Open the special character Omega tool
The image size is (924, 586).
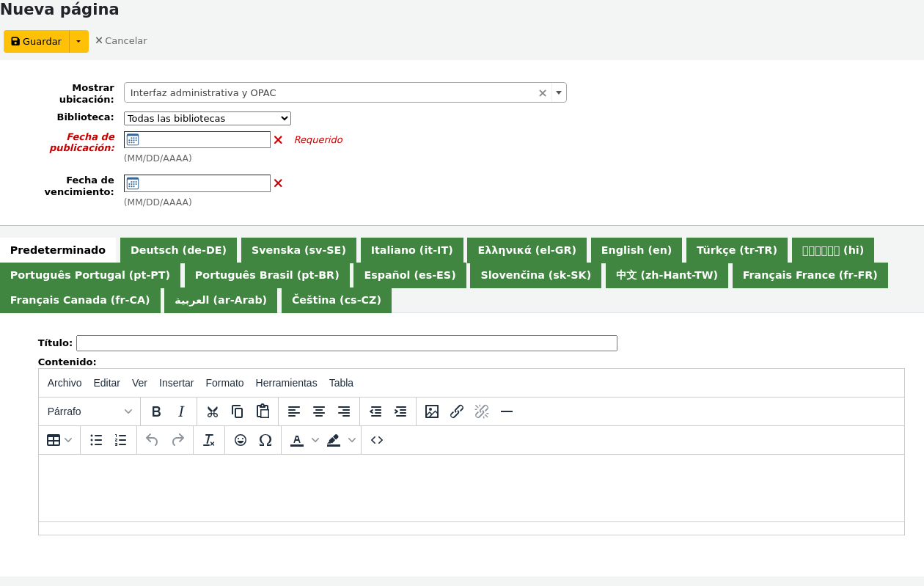tap(265, 440)
